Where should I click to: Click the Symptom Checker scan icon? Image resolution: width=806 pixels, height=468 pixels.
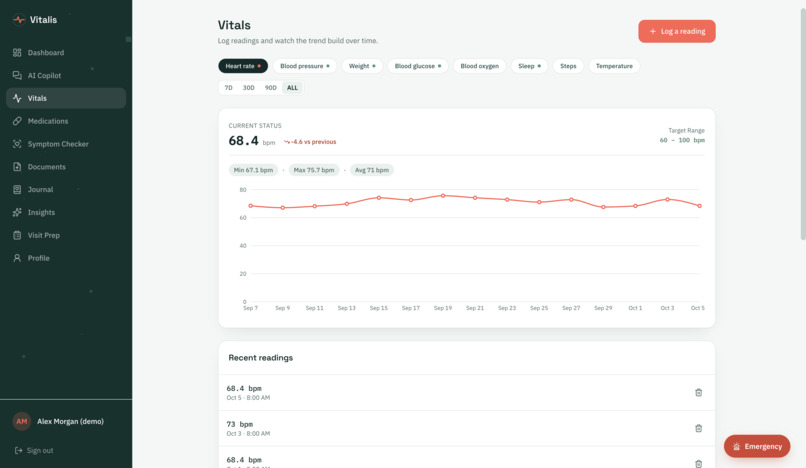pos(17,144)
